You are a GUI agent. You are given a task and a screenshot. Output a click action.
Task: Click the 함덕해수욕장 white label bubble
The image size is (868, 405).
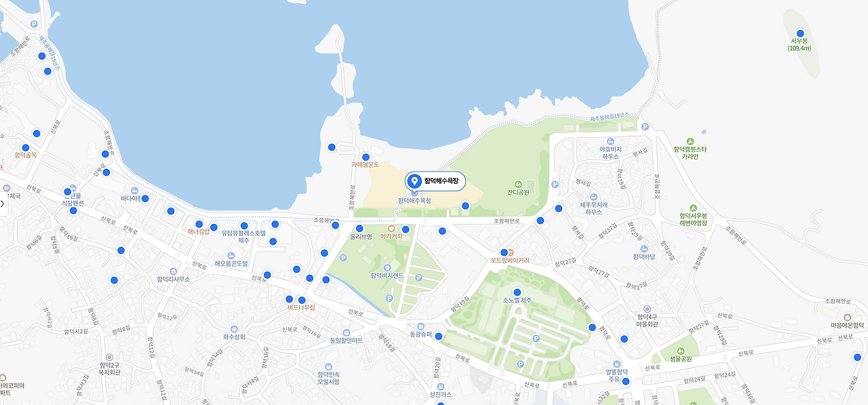[x=436, y=181]
